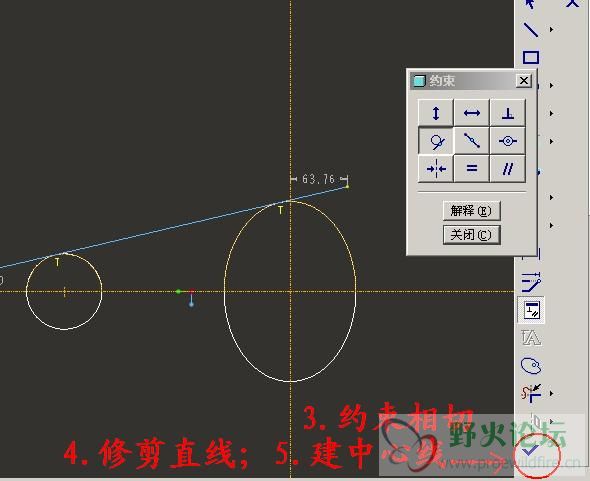The image size is (590, 481).
Task: Choose the equal lengths constraint
Action: tap(471, 169)
